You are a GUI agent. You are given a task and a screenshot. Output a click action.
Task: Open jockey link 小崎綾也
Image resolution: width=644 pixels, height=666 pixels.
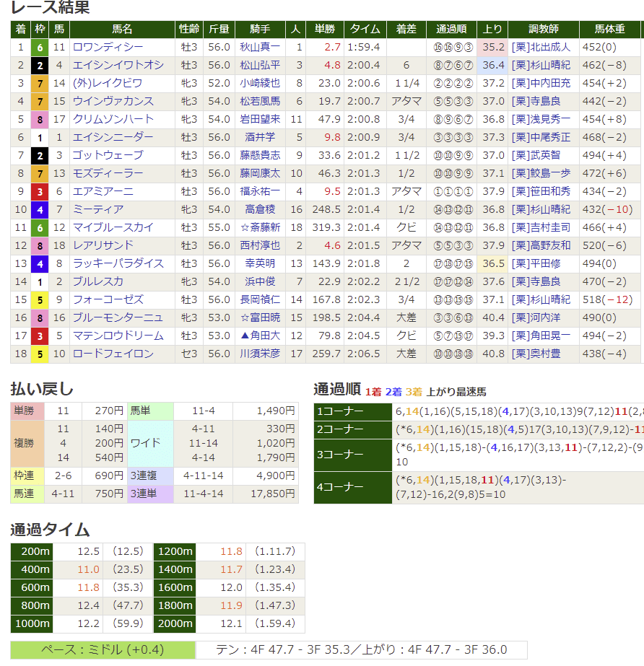pos(260,83)
